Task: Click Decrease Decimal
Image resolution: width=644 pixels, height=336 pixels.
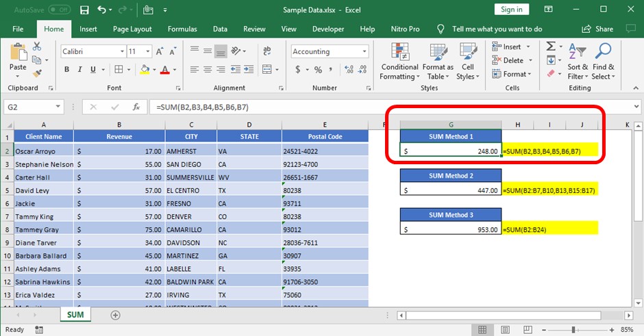Action: 362,69
